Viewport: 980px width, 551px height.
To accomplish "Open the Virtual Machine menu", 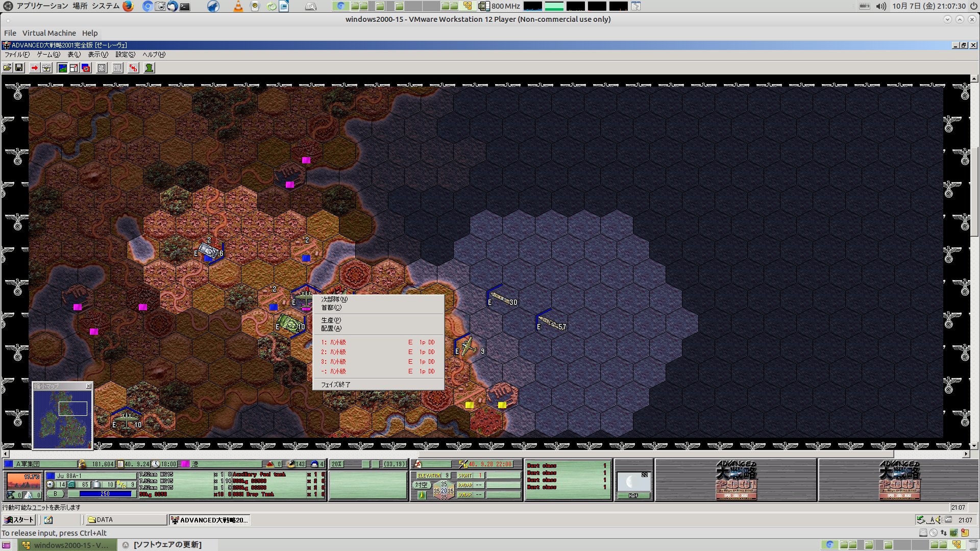I will (x=49, y=33).
